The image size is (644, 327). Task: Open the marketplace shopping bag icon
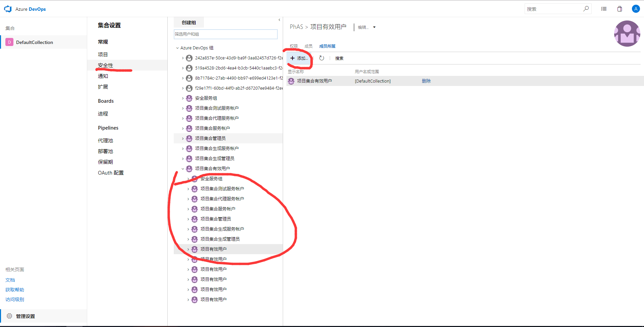[620, 9]
